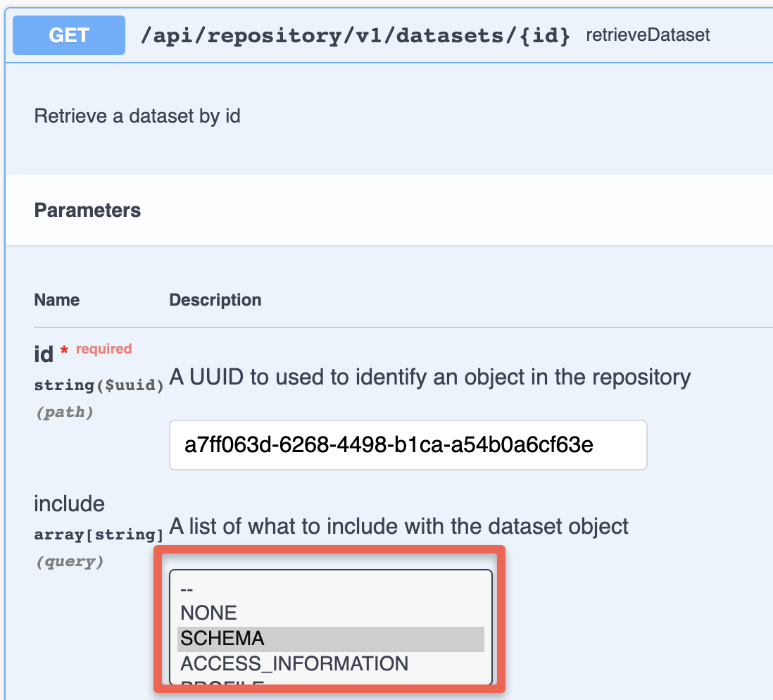
Task: Click the UUID parameter description text
Action: (430, 377)
